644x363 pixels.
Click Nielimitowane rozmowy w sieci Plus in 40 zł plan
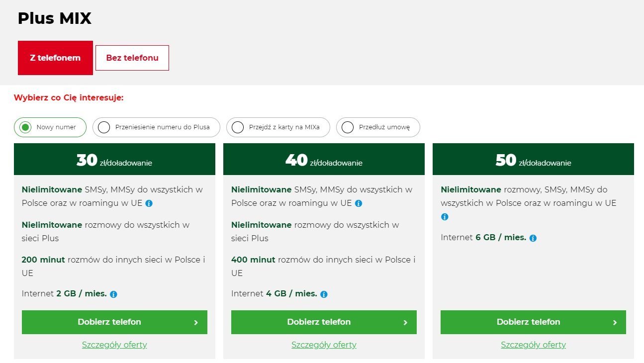click(315, 232)
